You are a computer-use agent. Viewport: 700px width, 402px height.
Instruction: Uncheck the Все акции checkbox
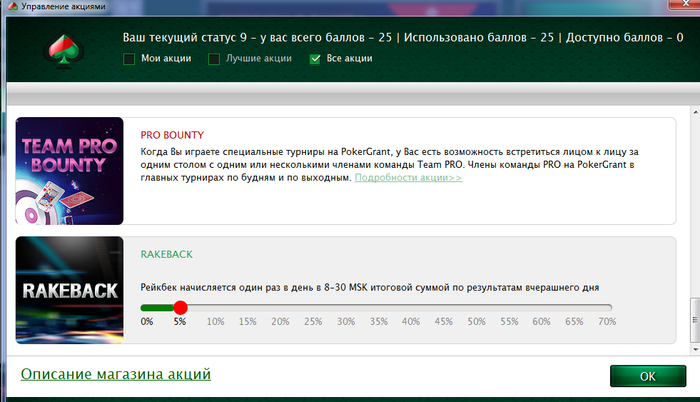point(315,59)
